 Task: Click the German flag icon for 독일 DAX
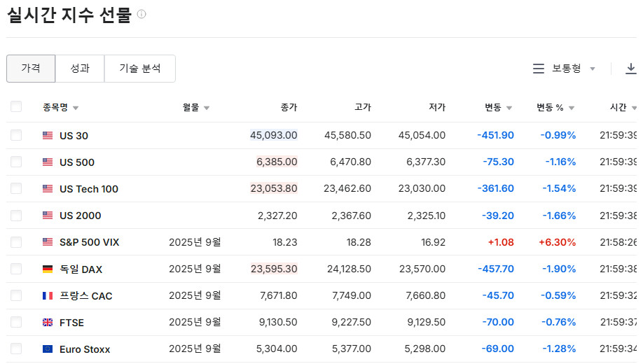48,269
